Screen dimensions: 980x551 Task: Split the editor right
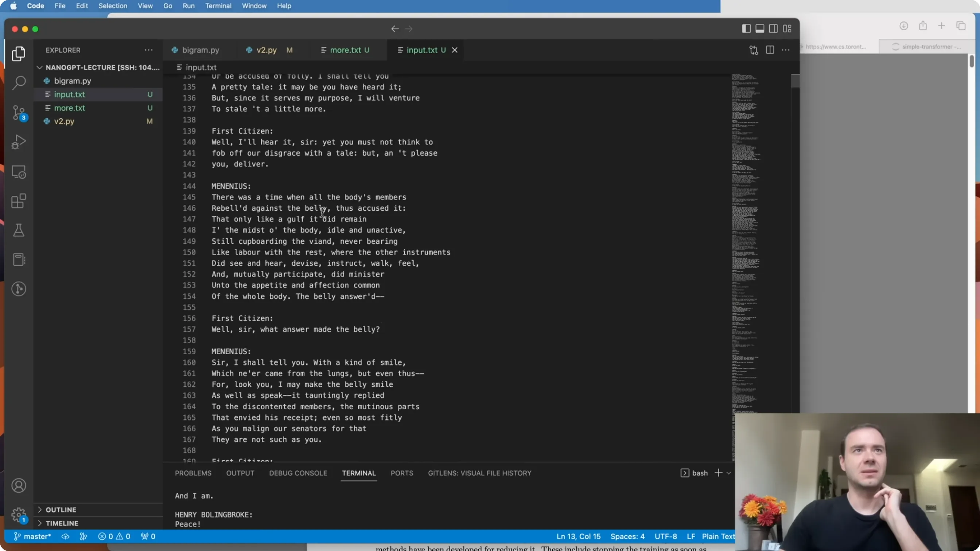pos(770,50)
